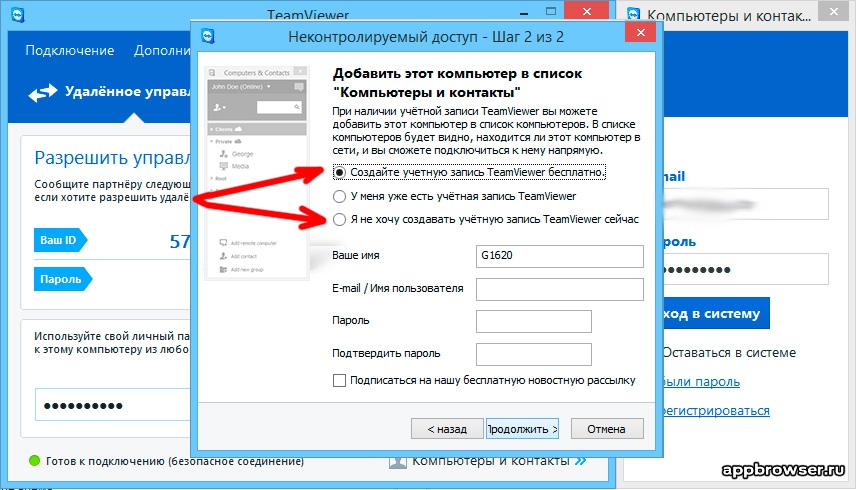Tick the newsletter subscription checkbox
856x490 pixels.
tap(339, 380)
